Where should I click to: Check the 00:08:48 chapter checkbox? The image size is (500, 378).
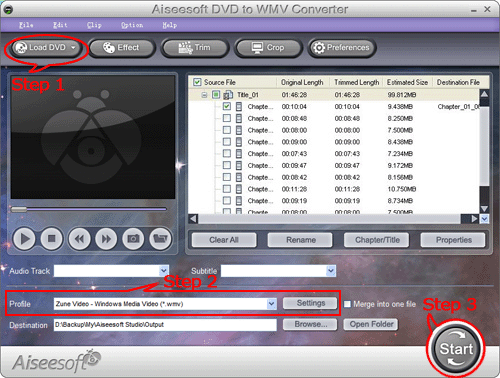coord(227,118)
